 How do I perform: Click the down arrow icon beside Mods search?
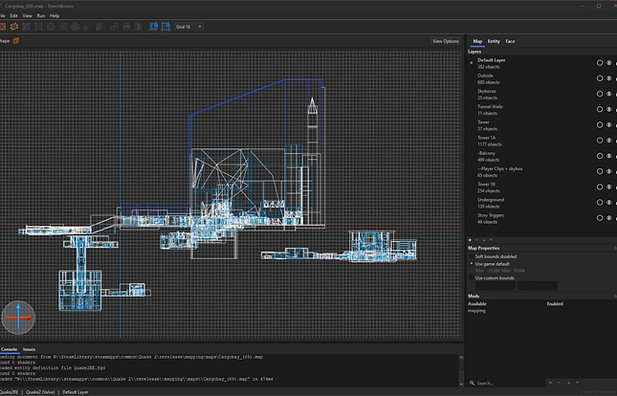point(577,383)
